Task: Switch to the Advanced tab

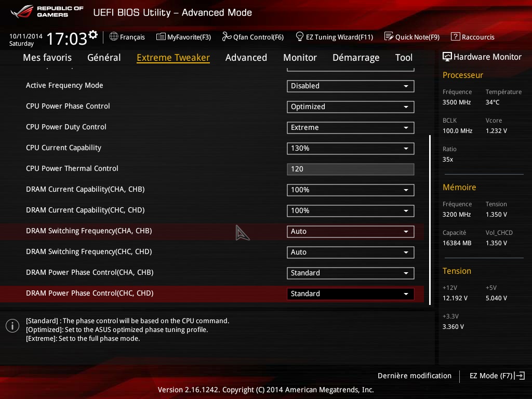Action: point(246,58)
